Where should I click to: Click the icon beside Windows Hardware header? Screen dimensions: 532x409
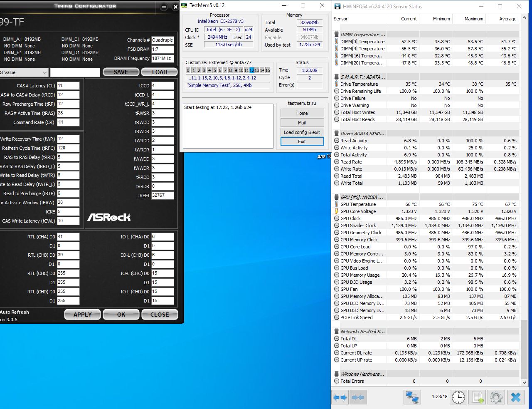337,374
